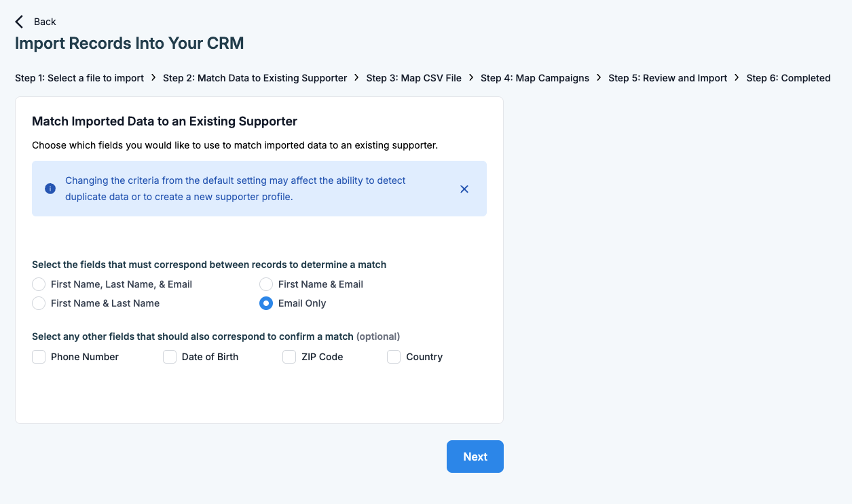Check the Date of Birth box
852x504 pixels.
(x=170, y=357)
